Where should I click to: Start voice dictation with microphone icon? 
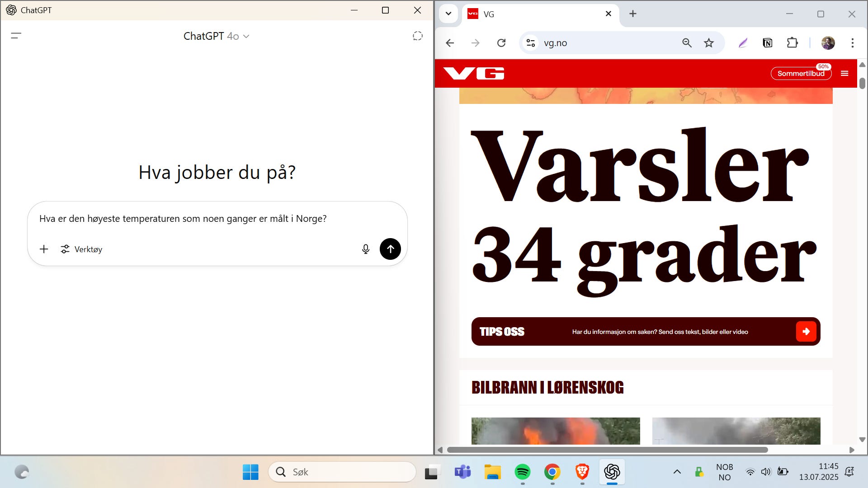[366, 249]
